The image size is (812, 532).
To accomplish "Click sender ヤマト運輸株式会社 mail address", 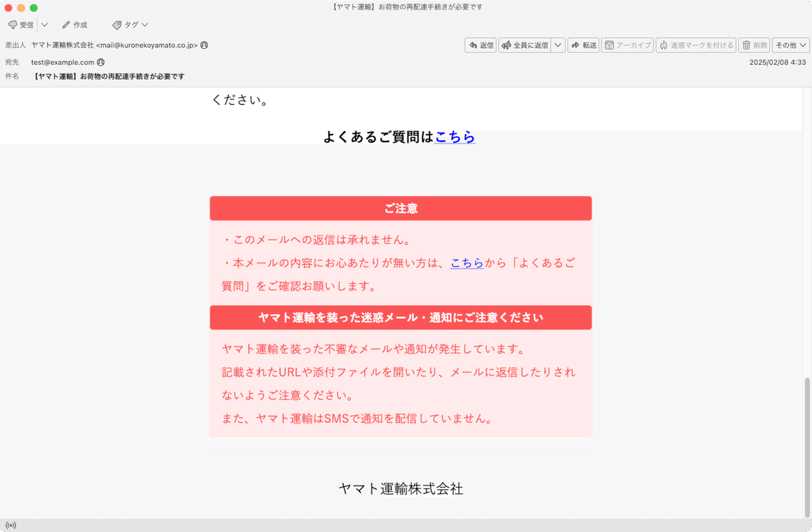I will point(114,45).
